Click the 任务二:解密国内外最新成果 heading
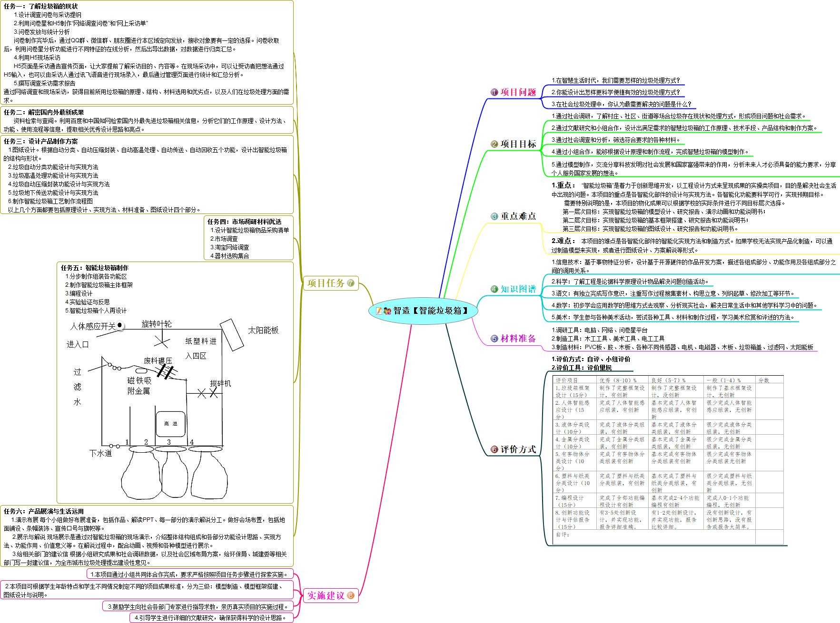The height and width of the screenshot is (623, 840). pyautogui.click(x=44, y=112)
